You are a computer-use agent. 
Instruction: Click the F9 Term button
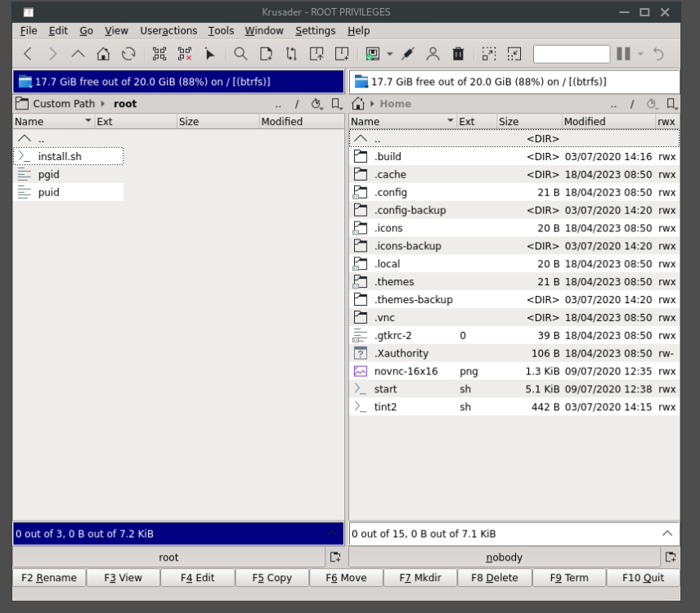569,578
